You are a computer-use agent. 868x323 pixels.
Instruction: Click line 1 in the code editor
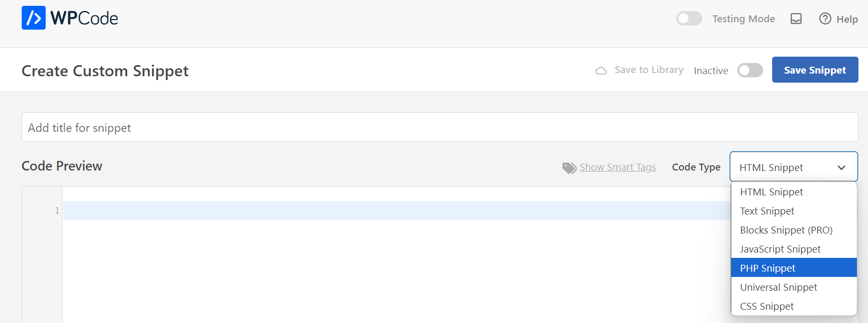(371, 211)
